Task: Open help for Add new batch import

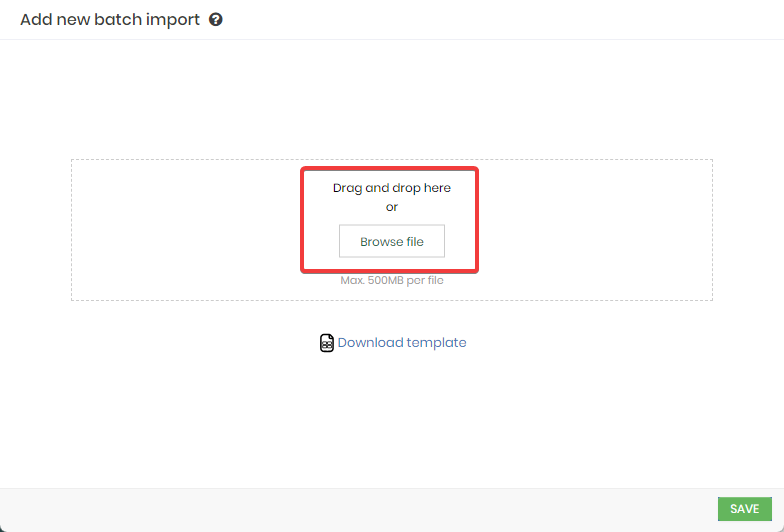Action: [x=216, y=20]
